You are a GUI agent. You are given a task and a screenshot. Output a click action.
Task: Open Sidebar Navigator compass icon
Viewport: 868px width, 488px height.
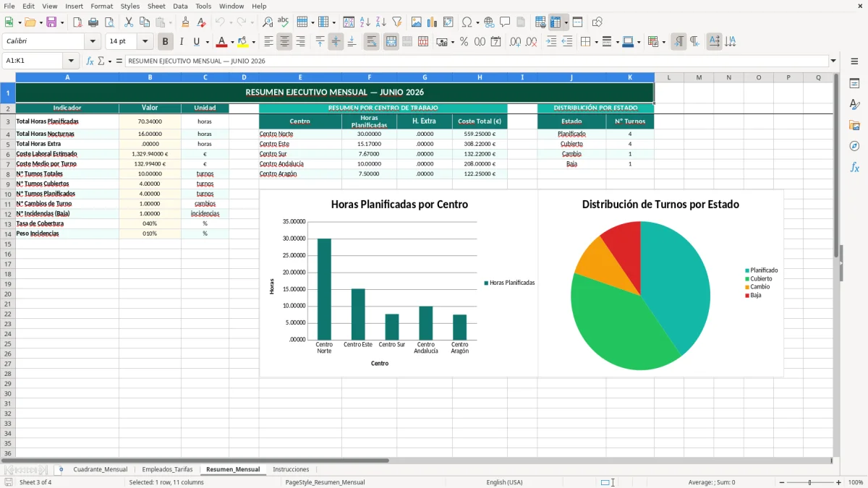click(x=854, y=146)
